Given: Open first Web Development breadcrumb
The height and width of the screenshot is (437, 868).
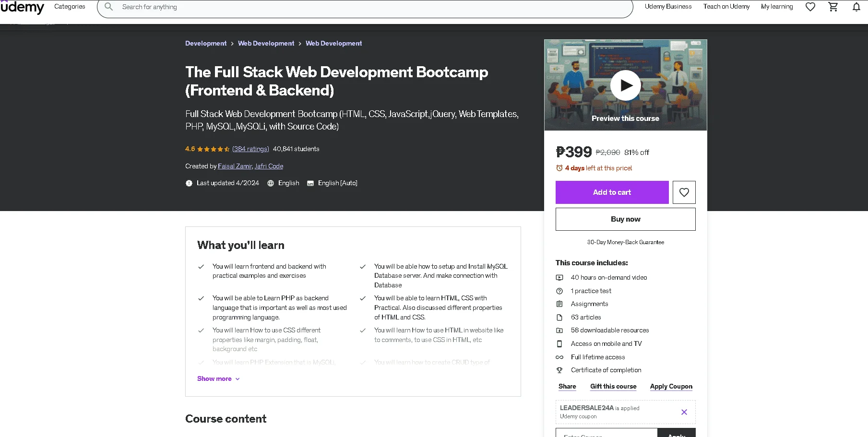Looking at the screenshot, I should pos(266,43).
